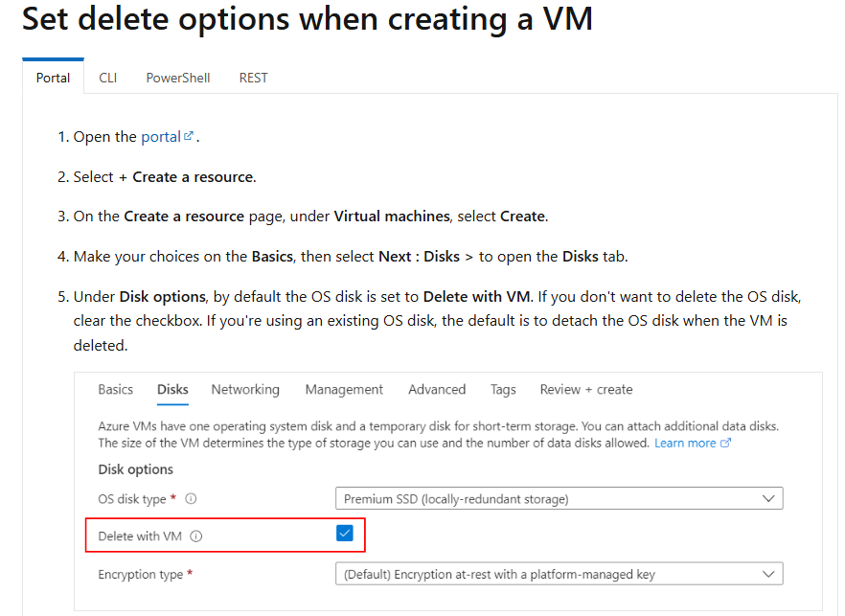Image resolution: width=845 pixels, height=616 pixels.
Task: Select the Portal tab
Action: [53, 79]
